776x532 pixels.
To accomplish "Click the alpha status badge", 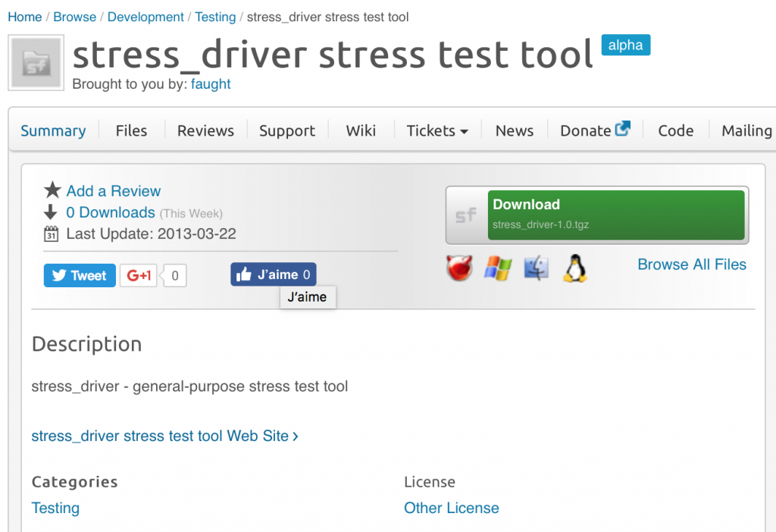I will [x=625, y=45].
